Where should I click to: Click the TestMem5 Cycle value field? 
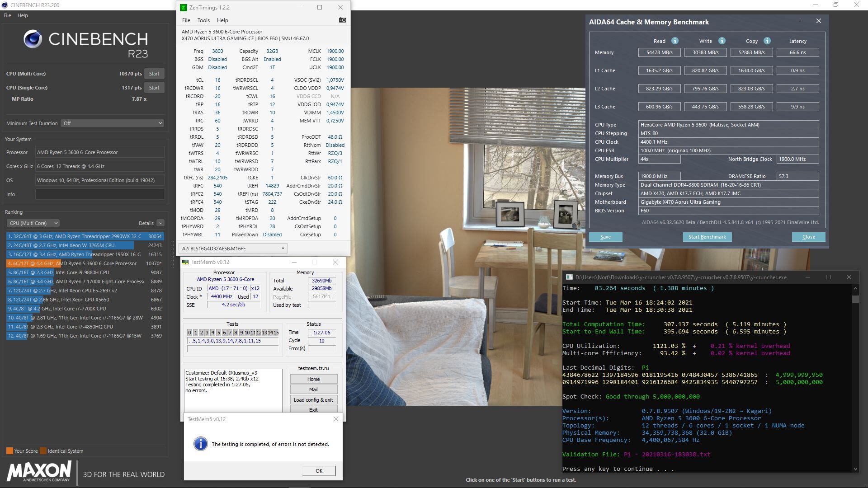pyautogui.click(x=321, y=341)
